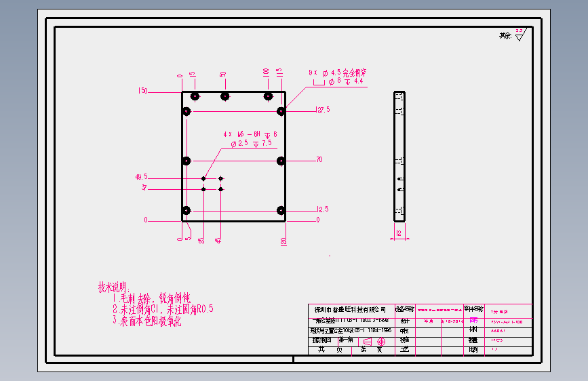This screenshot has width=588, height=381.
Task: Click the design date ending in 2014
Action: point(452,321)
